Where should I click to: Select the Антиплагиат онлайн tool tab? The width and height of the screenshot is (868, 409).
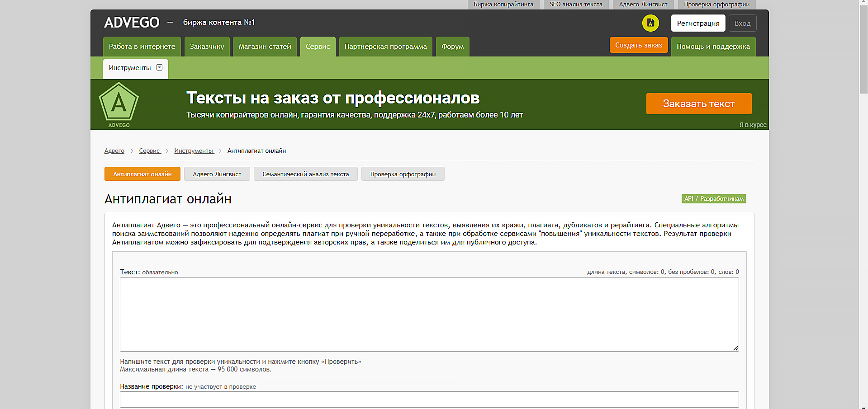pyautogui.click(x=142, y=174)
